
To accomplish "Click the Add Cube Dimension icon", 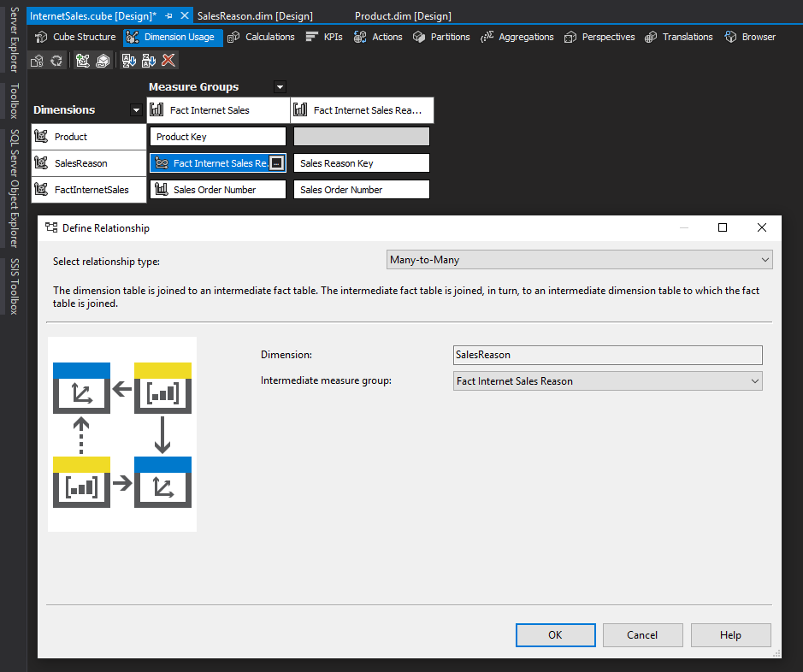I will click(x=83, y=61).
